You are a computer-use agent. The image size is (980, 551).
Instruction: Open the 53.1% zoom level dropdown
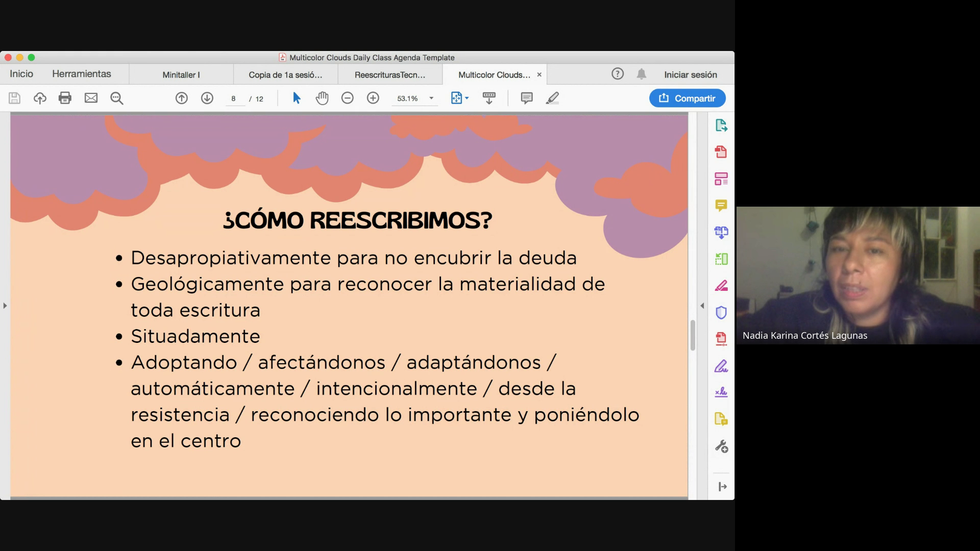(431, 98)
